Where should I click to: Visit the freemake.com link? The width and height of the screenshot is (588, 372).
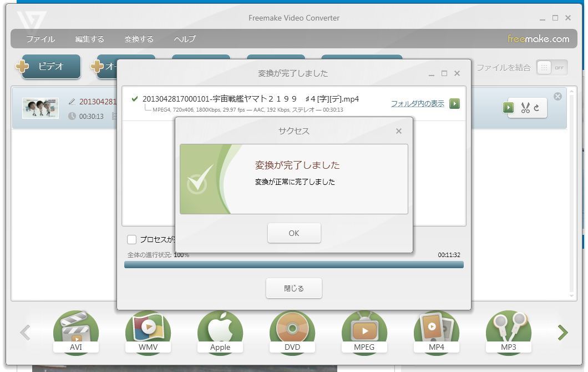[x=538, y=39]
